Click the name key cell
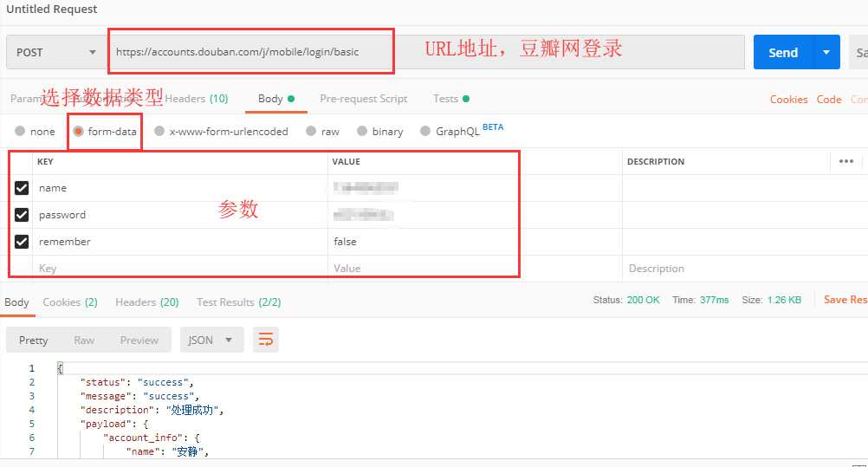The width and height of the screenshot is (868, 467). [x=180, y=188]
